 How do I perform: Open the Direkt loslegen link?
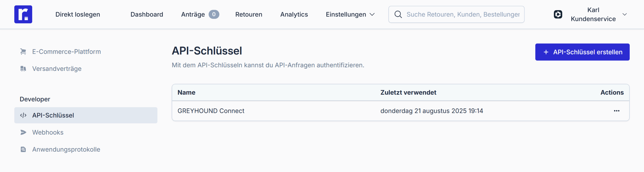coord(77,14)
